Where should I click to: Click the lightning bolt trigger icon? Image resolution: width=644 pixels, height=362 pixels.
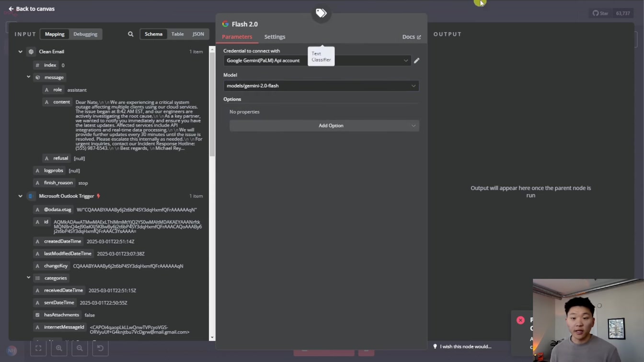pyautogui.click(x=98, y=196)
